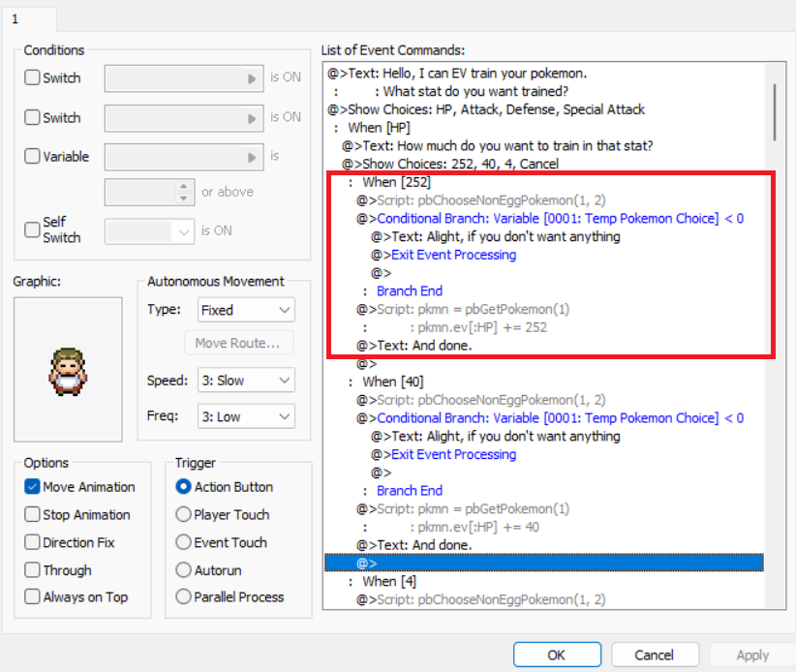Open the Freq dropdown showing 3: Low
The height and width of the screenshot is (672, 796).
point(246,416)
